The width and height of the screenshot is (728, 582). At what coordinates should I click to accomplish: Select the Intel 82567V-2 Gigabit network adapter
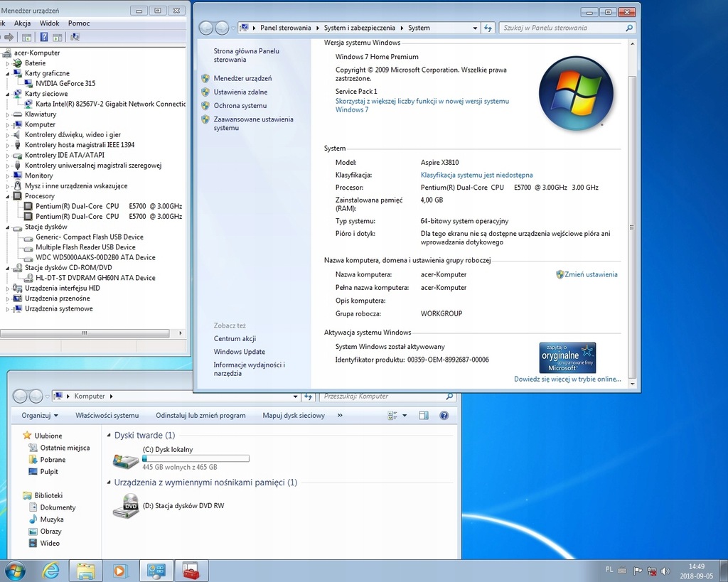110,104
